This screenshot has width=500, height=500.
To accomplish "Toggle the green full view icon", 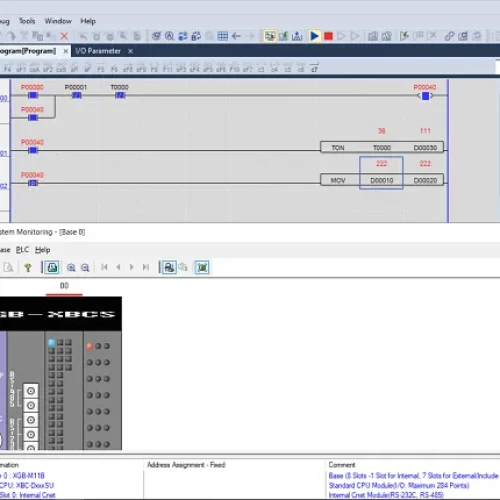I will 202,267.
